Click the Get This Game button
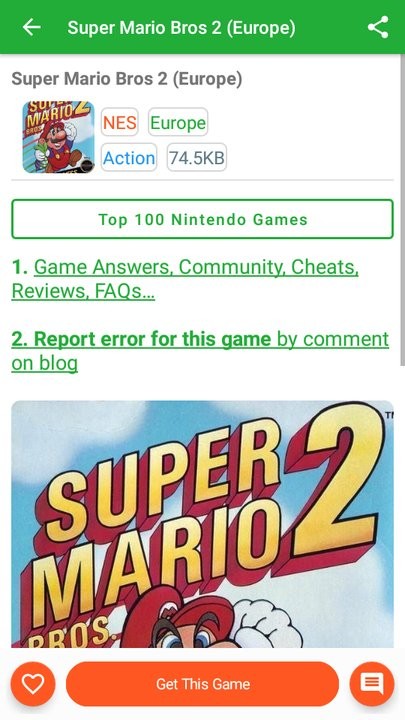This screenshot has height=720, width=405. (x=202, y=684)
